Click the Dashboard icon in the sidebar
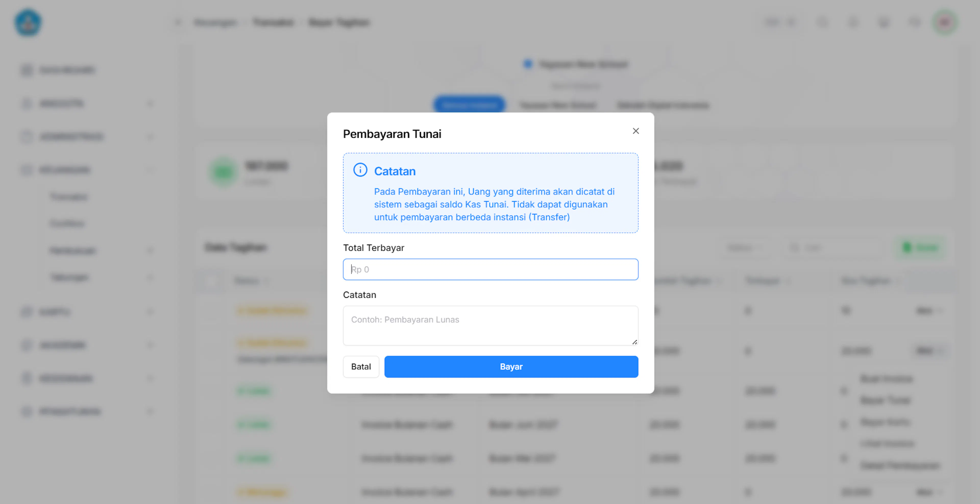The width and height of the screenshot is (980, 504). pyautogui.click(x=27, y=70)
